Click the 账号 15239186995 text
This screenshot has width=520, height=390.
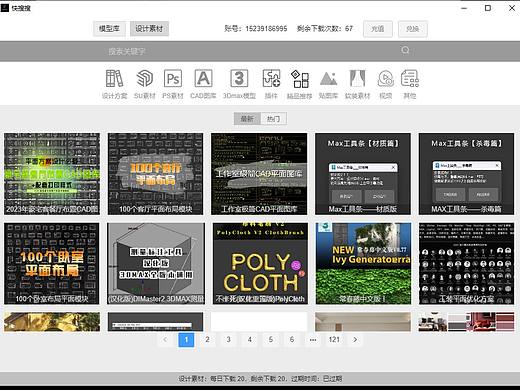click(x=256, y=29)
